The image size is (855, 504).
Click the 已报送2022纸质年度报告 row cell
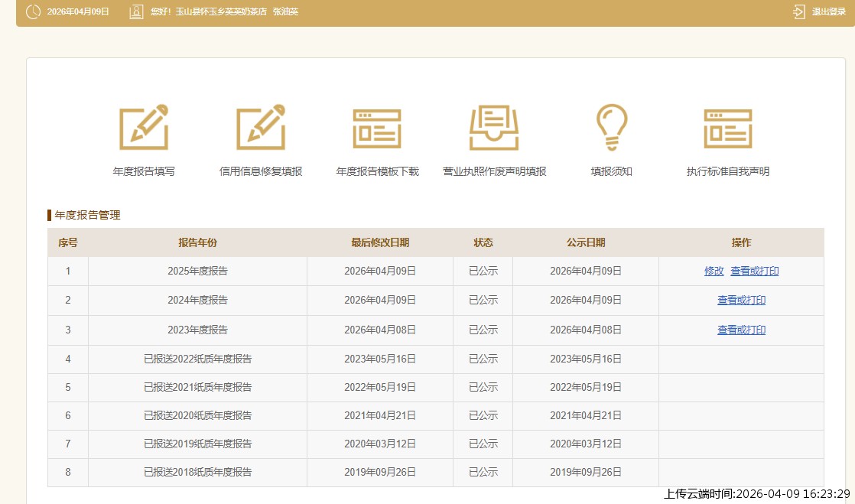pyautogui.click(x=197, y=359)
